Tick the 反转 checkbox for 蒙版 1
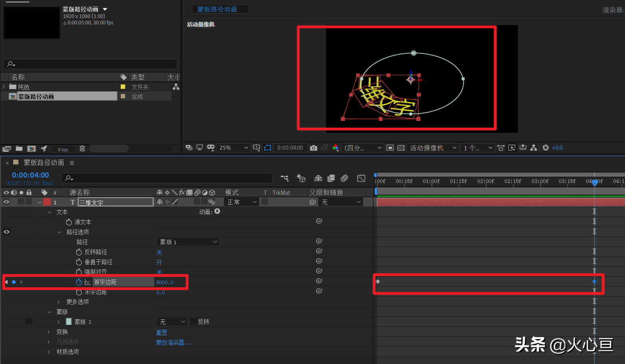 [193, 321]
